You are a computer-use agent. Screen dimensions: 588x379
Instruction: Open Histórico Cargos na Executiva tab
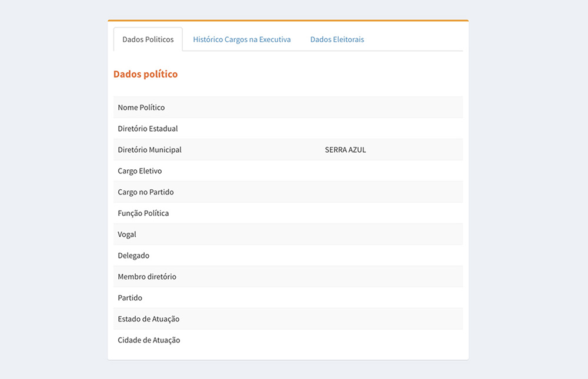click(x=242, y=39)
